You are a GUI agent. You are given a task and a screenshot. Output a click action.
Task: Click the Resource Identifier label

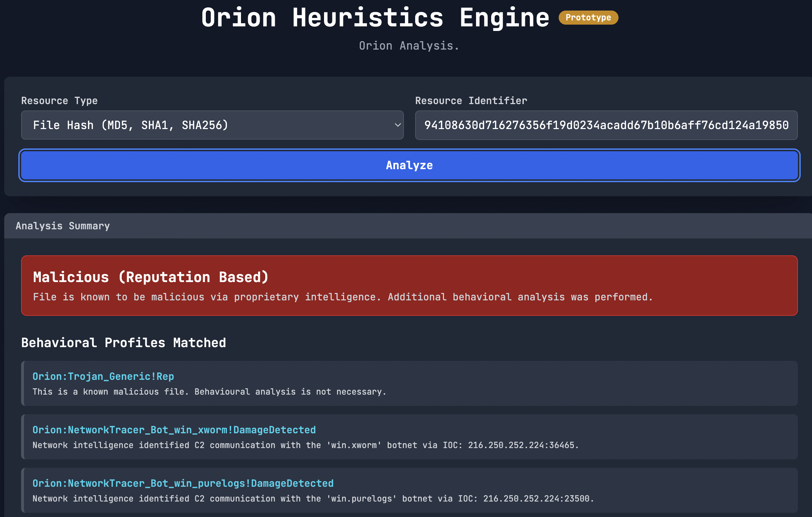point(471,101)
